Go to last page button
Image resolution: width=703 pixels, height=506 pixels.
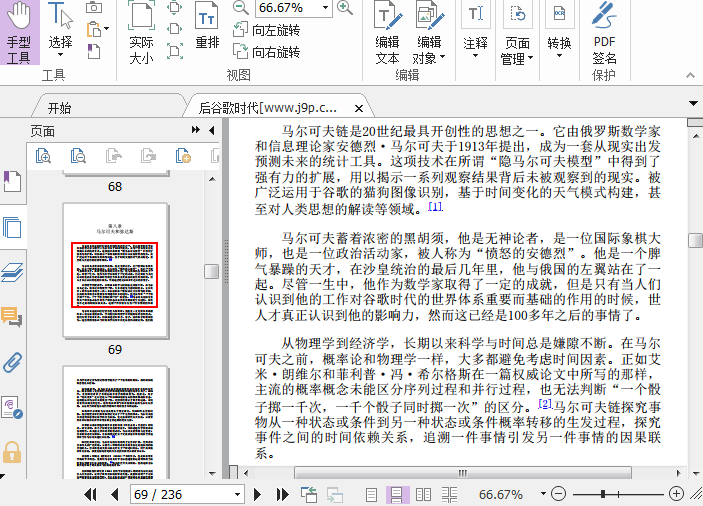(x=282, y=494)
